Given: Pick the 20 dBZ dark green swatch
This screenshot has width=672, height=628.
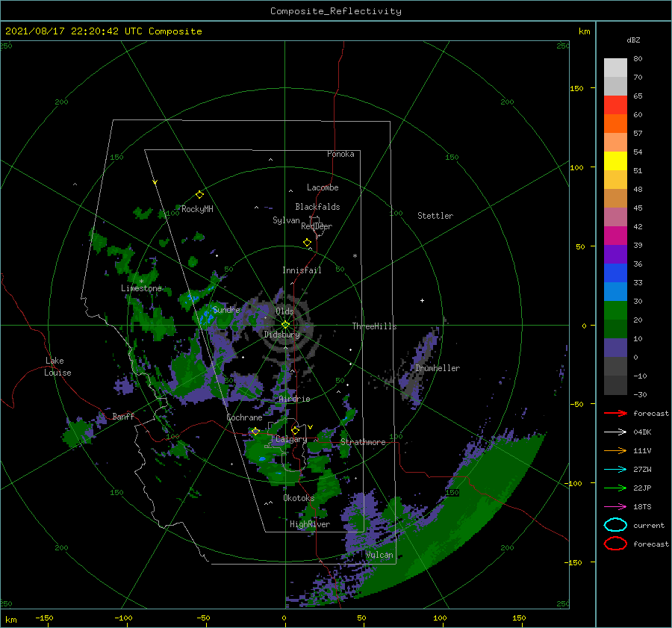Looking at the screenshot, I should click(615, 329).
